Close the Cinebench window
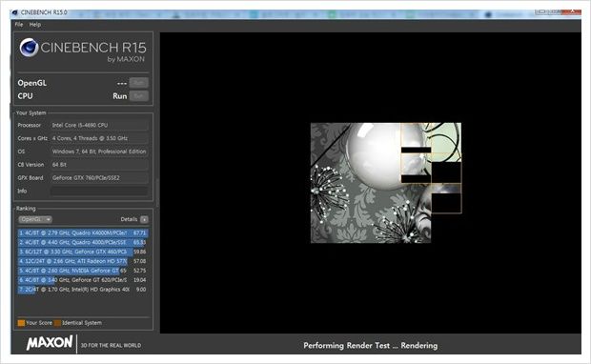Viewport: 591px width, 364px height. (x=572, y=12)
